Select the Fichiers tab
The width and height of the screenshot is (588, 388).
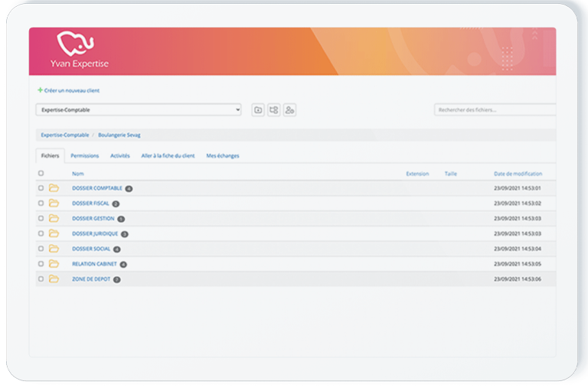point(51,155)
